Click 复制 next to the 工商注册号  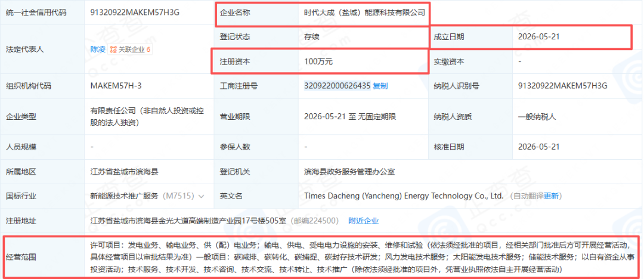tap(380, 86)
